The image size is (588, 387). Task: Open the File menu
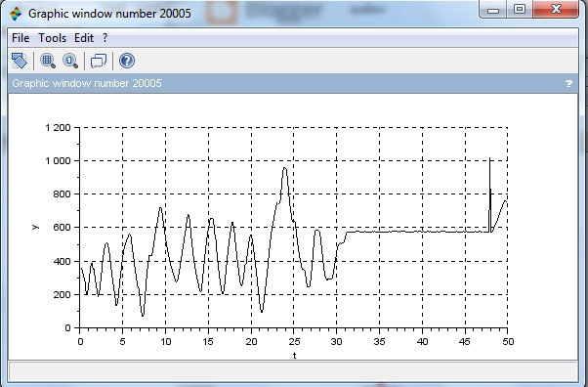tap(21, 38)
